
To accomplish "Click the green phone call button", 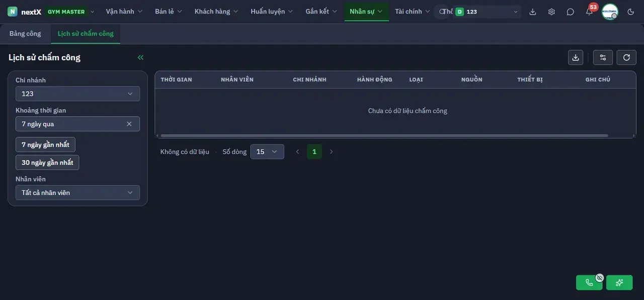I will click(x=589, y=282).
